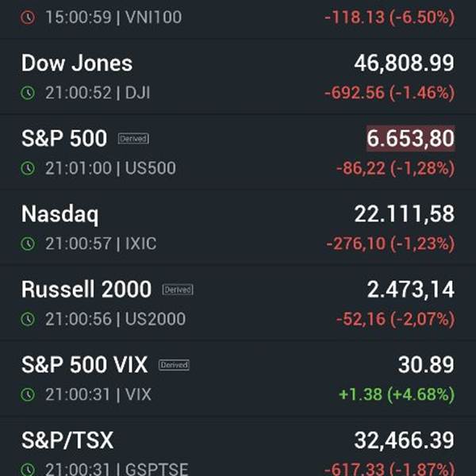Select the S&P 500 index name
Screen dimensions: 476x476
pyautogui.click(x=64, y=138)
